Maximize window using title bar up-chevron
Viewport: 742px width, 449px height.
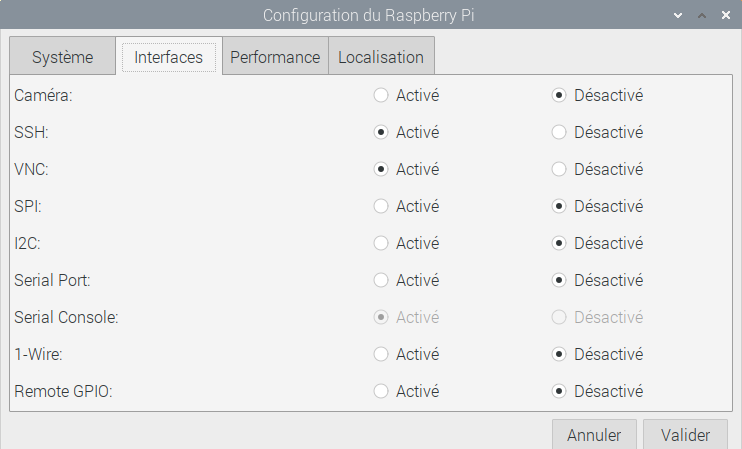[x=702, y=15]
